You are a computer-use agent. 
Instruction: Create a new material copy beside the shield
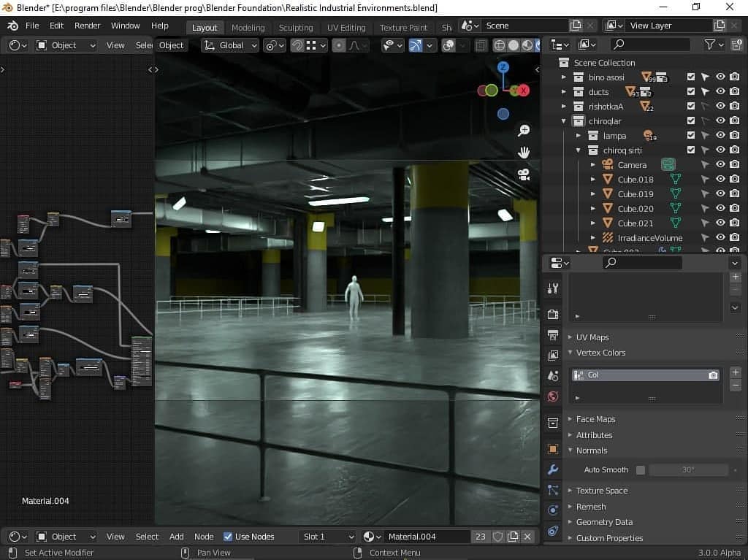pos(513,537)
